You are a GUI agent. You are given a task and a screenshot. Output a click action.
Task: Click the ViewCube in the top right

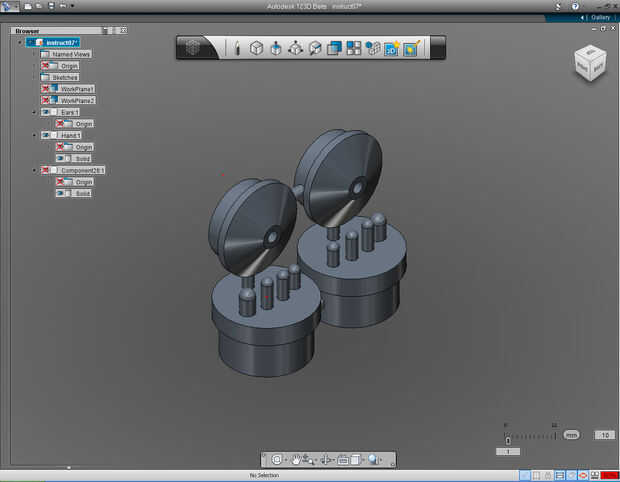[x=588, y=62]
